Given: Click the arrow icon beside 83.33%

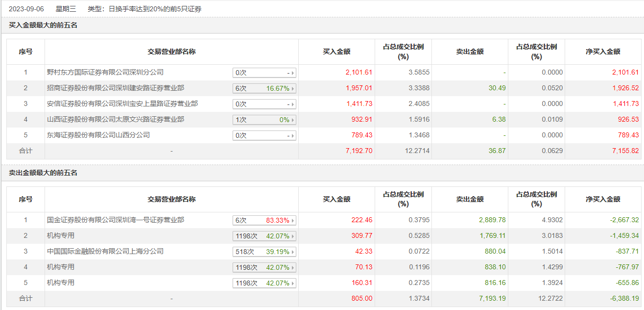Looking at the screenshot, I should [x=293, y=221].
